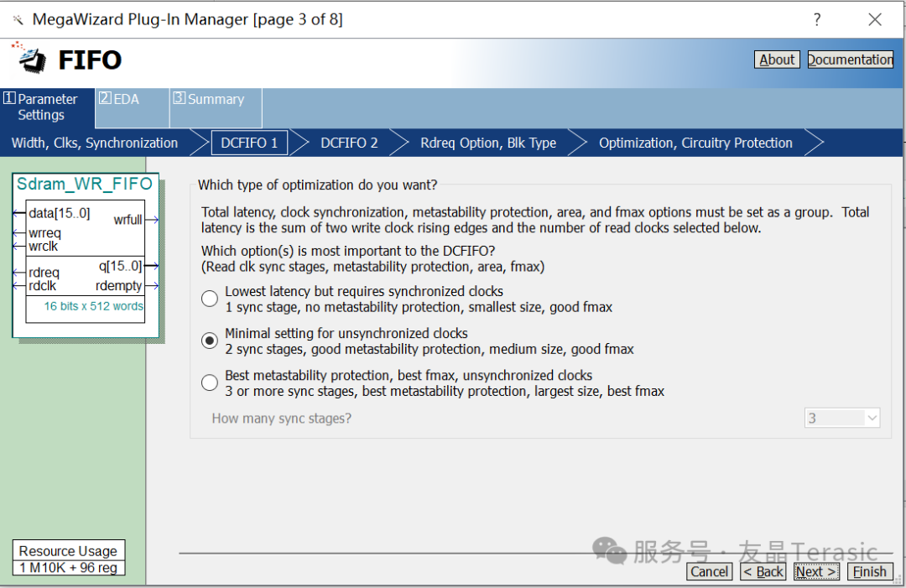The width and height of the screenshot is (906, 588).
Task: Open the Documentation link
Action: (851, 59)
